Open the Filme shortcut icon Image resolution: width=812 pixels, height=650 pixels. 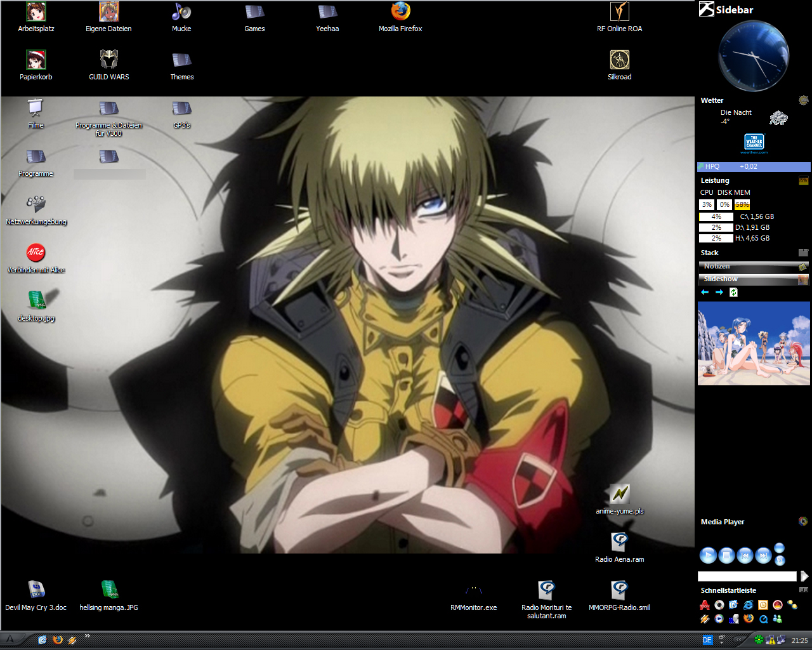(x=36, y=113)
